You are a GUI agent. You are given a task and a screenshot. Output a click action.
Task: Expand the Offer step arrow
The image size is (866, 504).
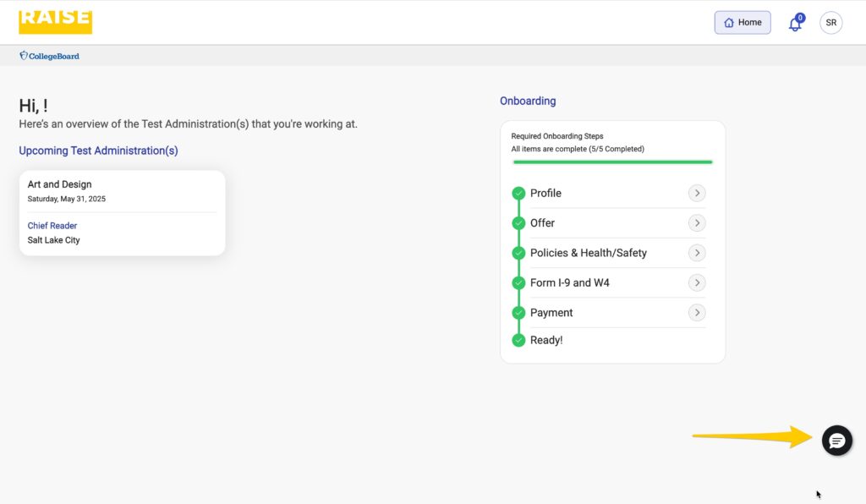pos(696,223)
